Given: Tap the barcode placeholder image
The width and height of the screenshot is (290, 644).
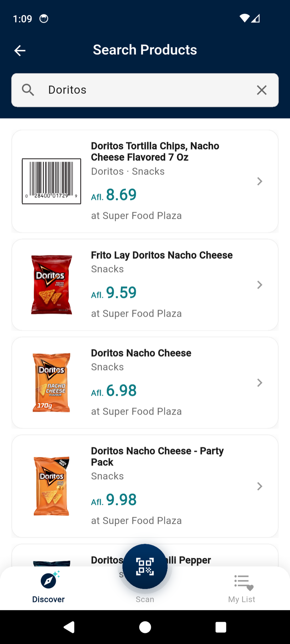Looking at the screenshot, I should pos(52,181).
